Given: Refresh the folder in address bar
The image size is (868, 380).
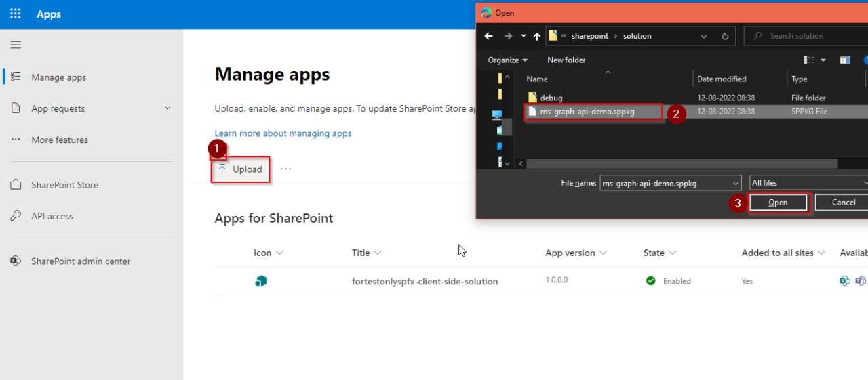Looking at the screenshot, I should 725,36.
